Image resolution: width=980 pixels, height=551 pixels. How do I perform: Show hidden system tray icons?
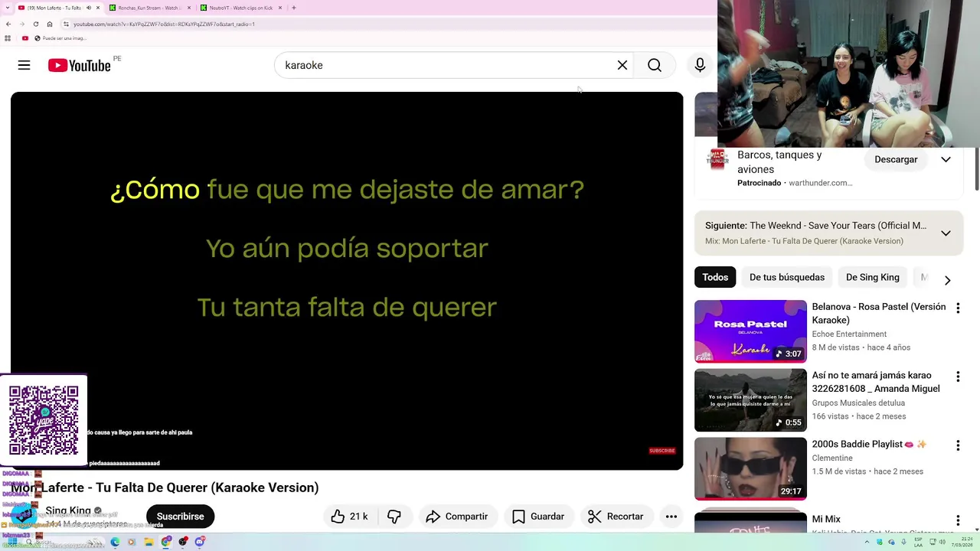(867, 542)
